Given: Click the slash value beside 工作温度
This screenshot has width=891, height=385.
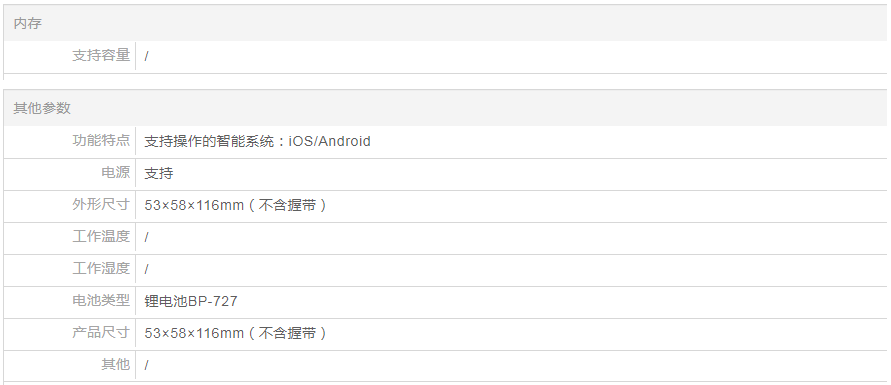Looking at the screenshot, I should [147, 237].
